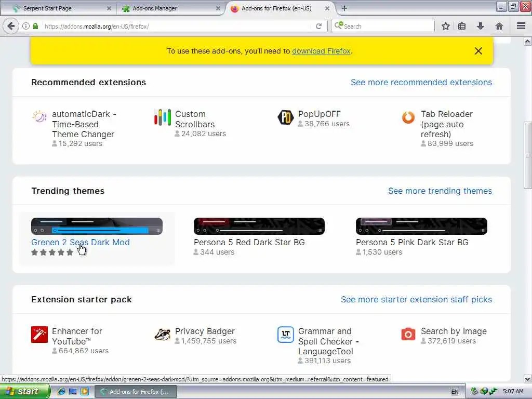The height and width of the screenshot is (399, 532).
Task: Open Grenen 2 Seas Dark Mod link
Action: click(81, 242)
